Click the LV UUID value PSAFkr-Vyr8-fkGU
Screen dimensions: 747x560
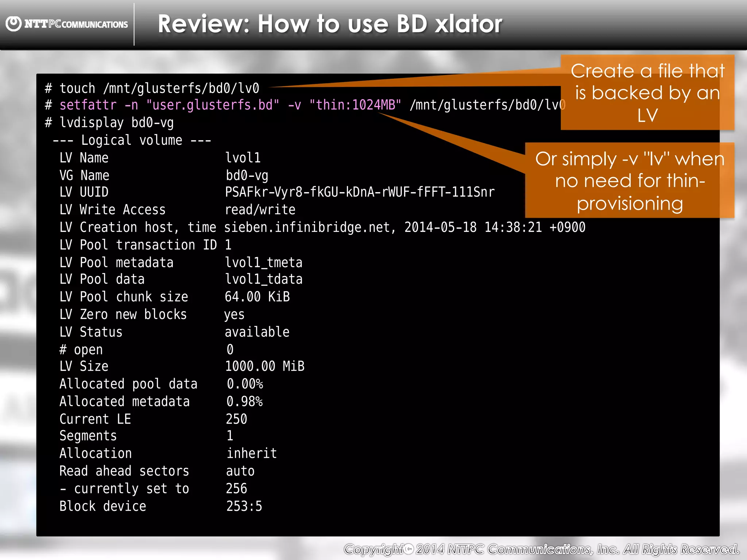[x=360, y=192]
